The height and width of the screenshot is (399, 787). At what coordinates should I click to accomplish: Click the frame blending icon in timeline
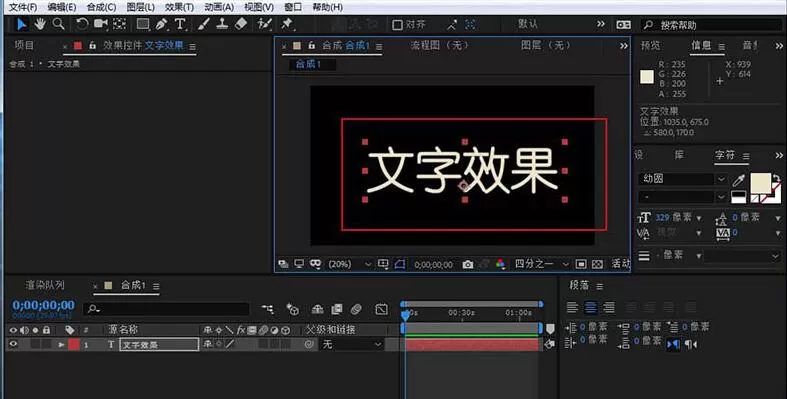337,309
